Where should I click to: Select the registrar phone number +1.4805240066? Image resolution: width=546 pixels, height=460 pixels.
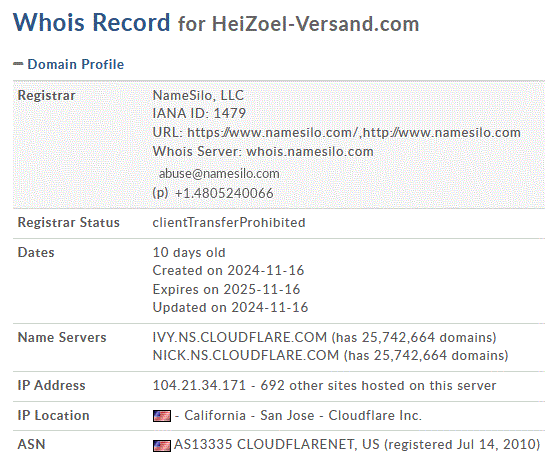[224, 193]
